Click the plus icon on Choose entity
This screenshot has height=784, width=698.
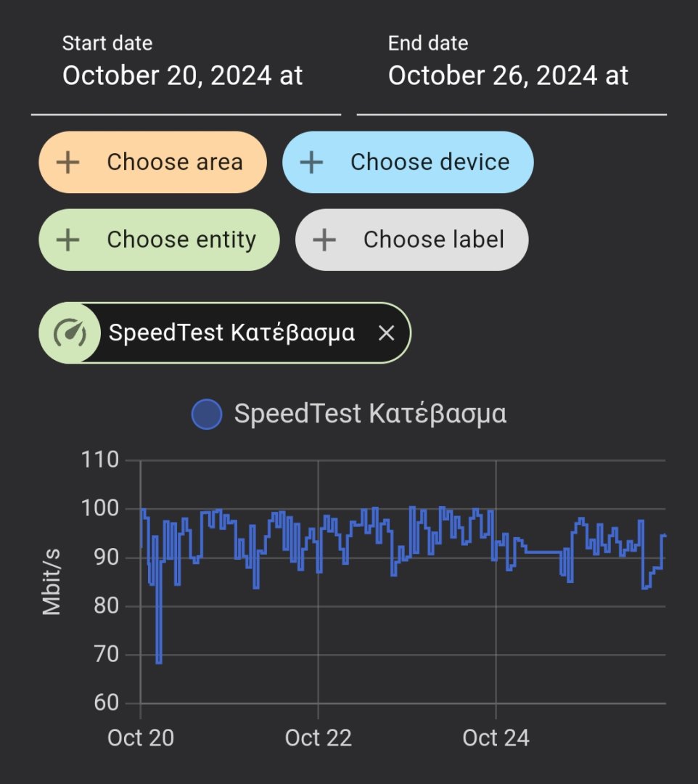(68, 240)
